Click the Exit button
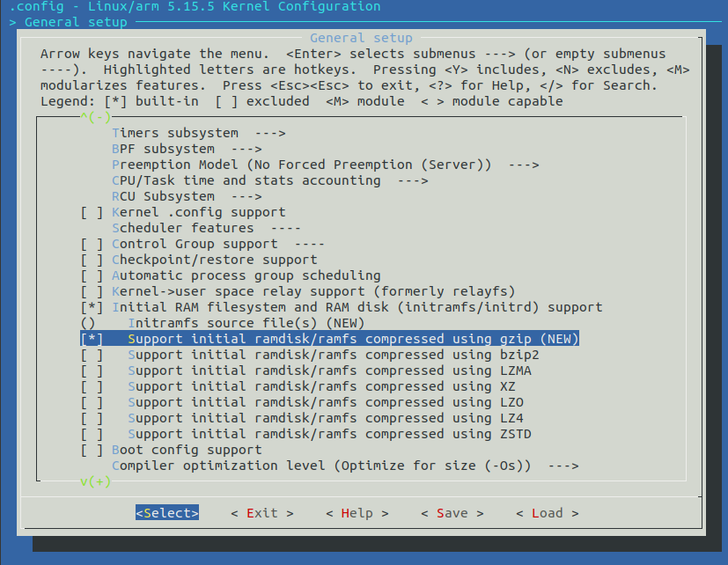This screenshot has height=565, width=728. pyautogui.click(x=261, y=512)
